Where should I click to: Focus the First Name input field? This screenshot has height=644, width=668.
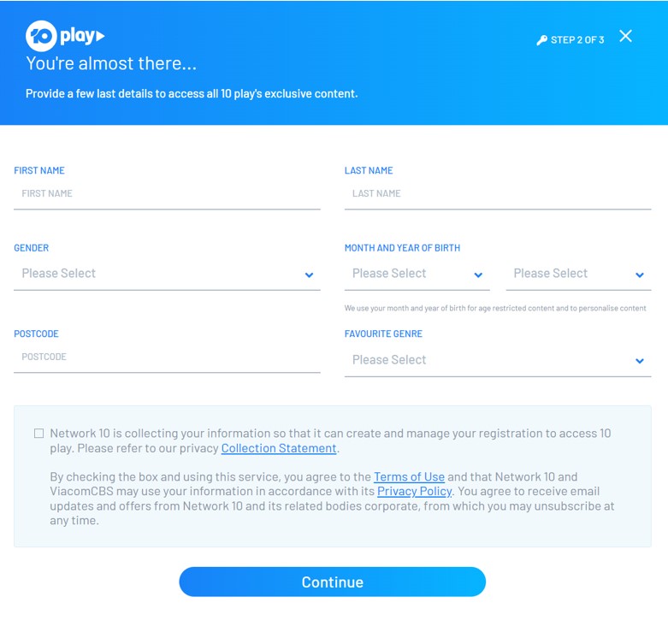(x=167, y=194)
